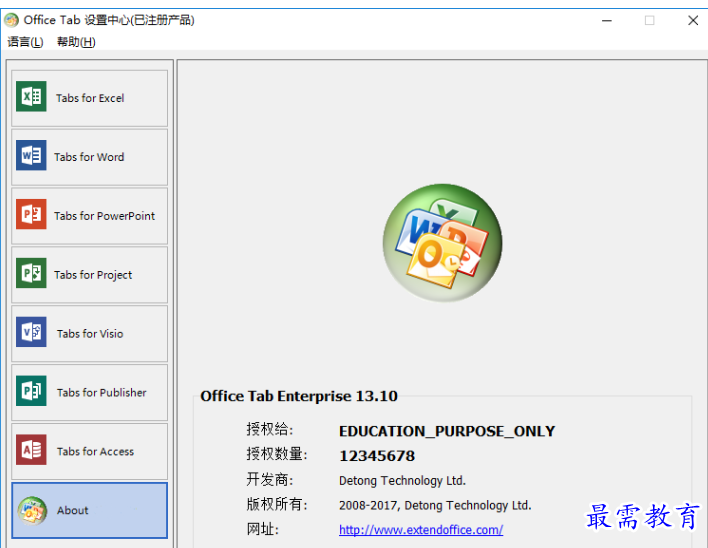This screenshot has height=548, width=708.
Task: Select the About label text
Action: 72,511
